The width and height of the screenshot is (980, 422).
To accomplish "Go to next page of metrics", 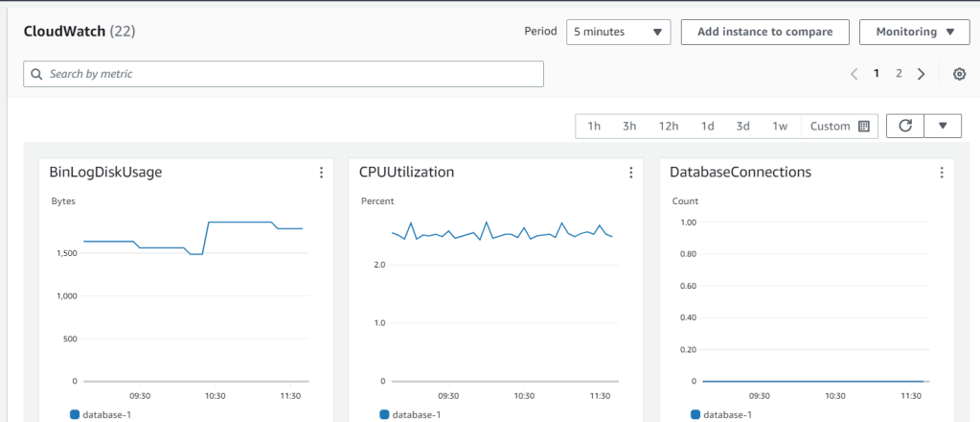I will coord(922,74).
